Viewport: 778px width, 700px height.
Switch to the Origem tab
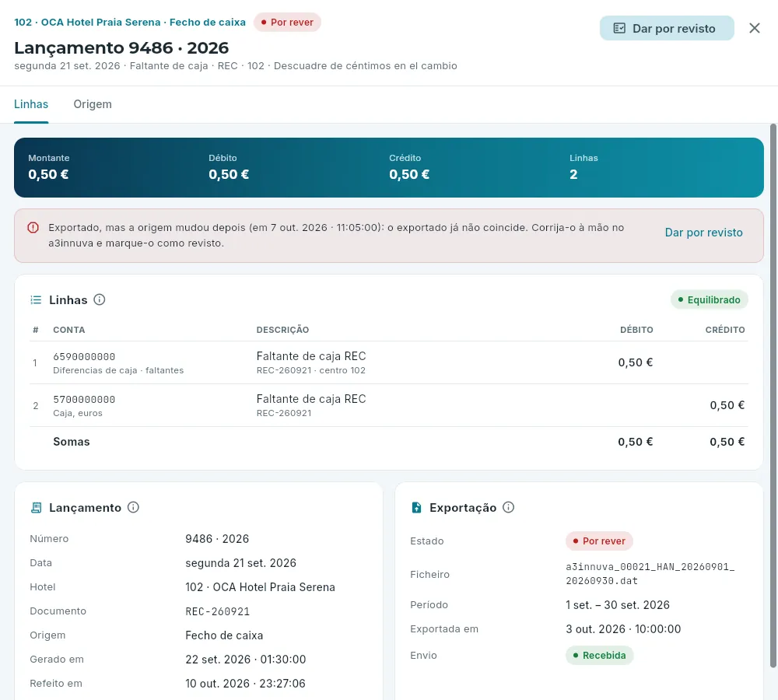[x=93, y=104]
